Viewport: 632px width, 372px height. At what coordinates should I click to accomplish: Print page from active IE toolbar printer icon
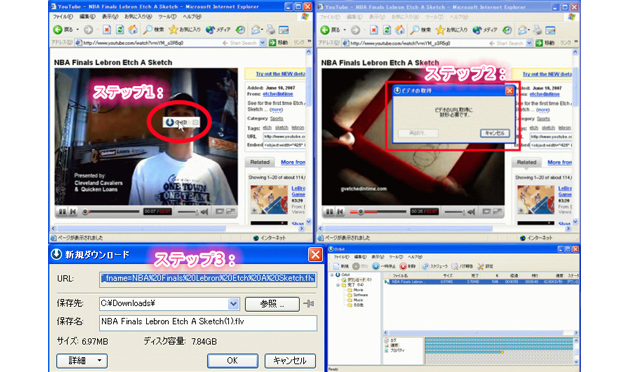click(270, 30)
